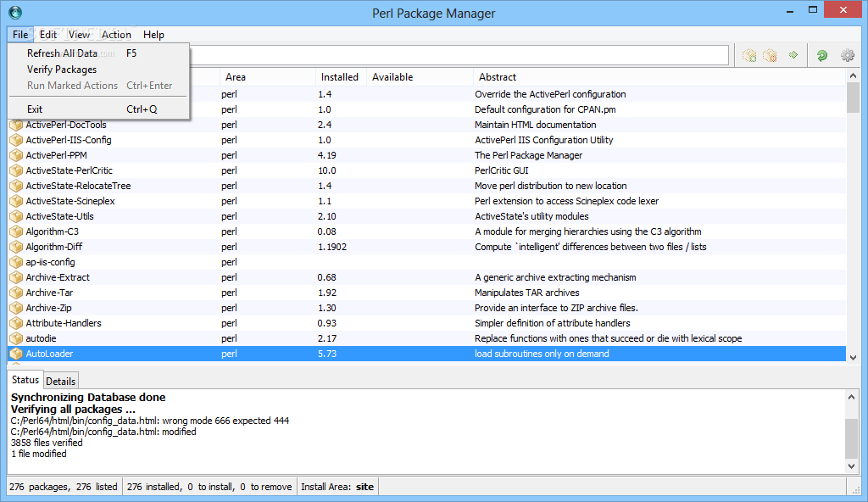The width and height of the screenshot is (868, 502).
Task: Select the ActiveState-PerlCritic package row
Action: point(427,170)
